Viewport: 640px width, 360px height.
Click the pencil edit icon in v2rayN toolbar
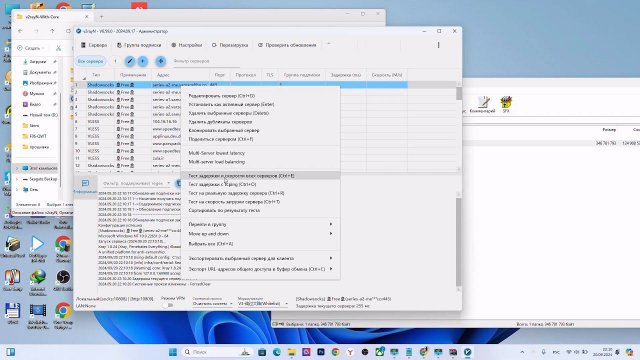(130, 61)
